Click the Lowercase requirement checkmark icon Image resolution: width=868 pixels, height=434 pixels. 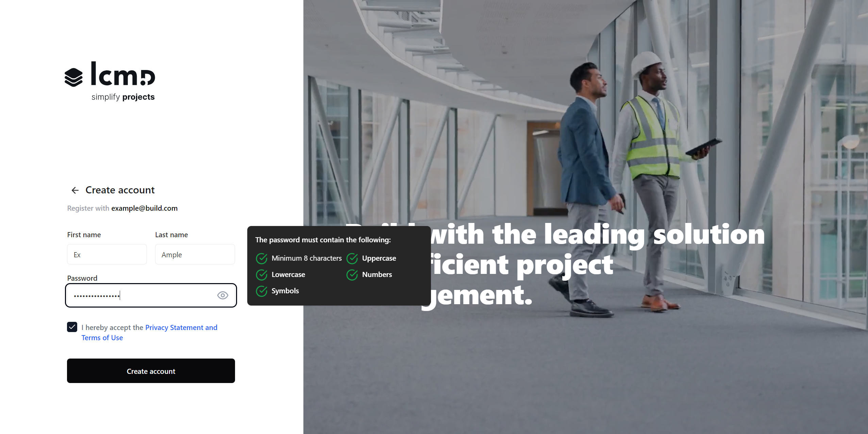[262, 275]
